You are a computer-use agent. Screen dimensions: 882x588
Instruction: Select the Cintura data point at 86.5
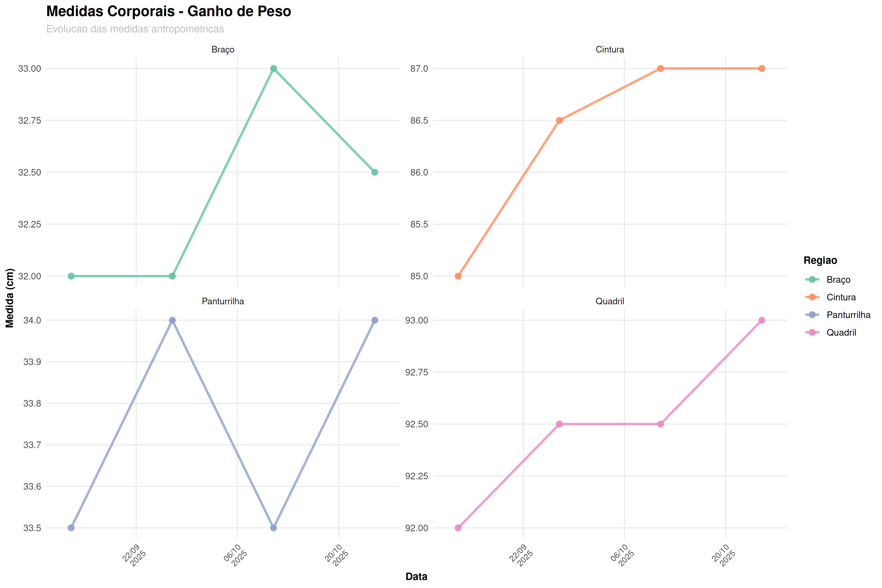[559, 120]
